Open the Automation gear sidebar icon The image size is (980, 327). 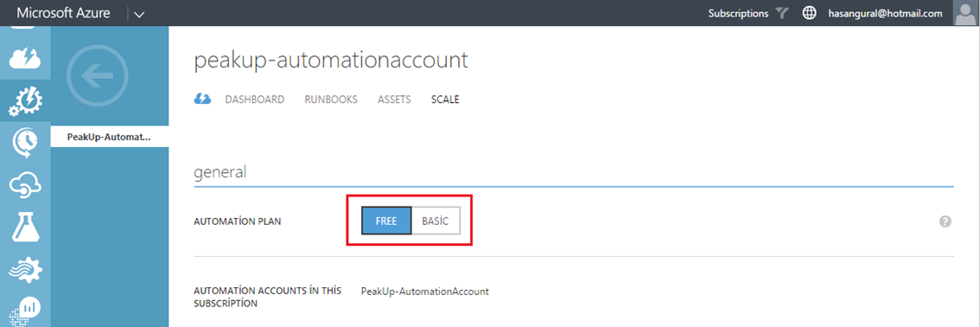tap(25, 100)
